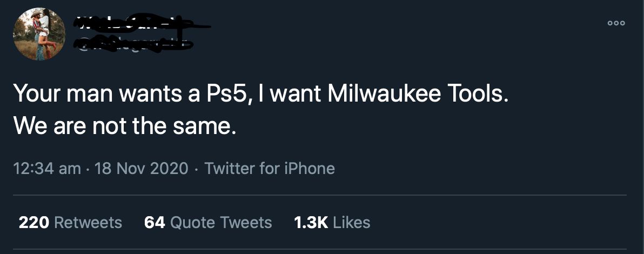
Task: Open the scribbled-out display name
Action: coord(135,24)
